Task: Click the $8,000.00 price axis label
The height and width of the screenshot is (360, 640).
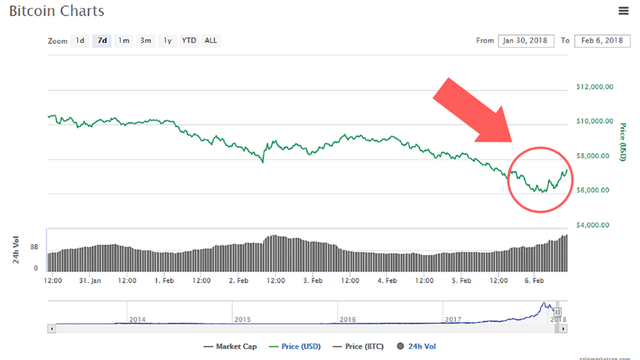Action: coord(593,156)
